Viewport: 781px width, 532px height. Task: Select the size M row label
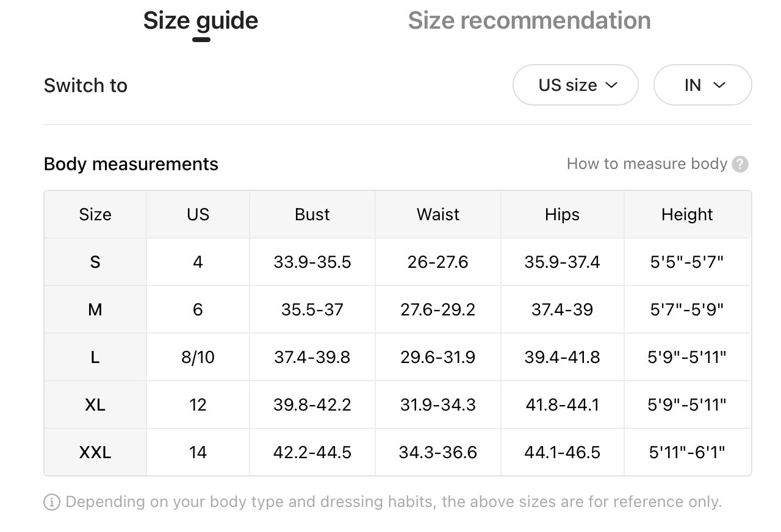pyautogui.click(x=95, y=309)
